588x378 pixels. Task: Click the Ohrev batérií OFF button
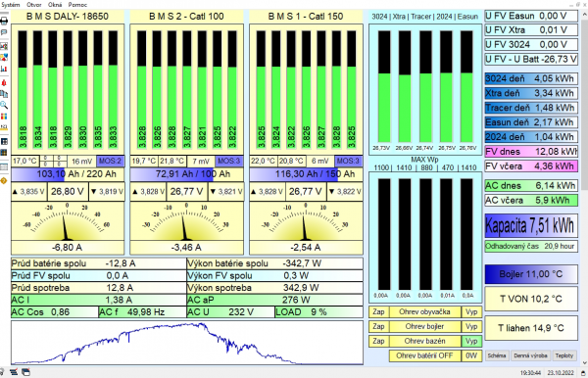424,355
